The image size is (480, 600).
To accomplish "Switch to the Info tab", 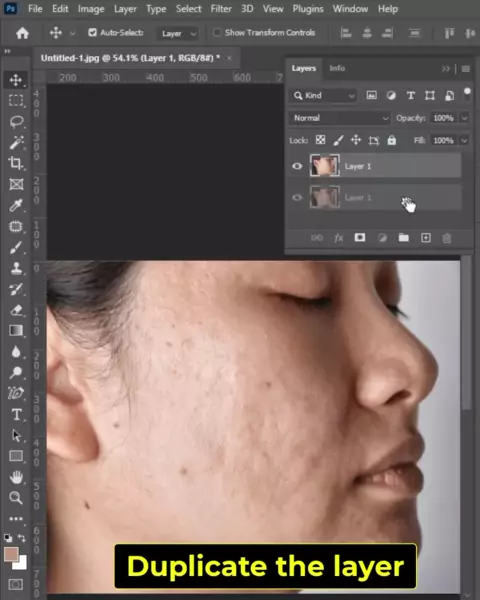I will click(337, 68).
